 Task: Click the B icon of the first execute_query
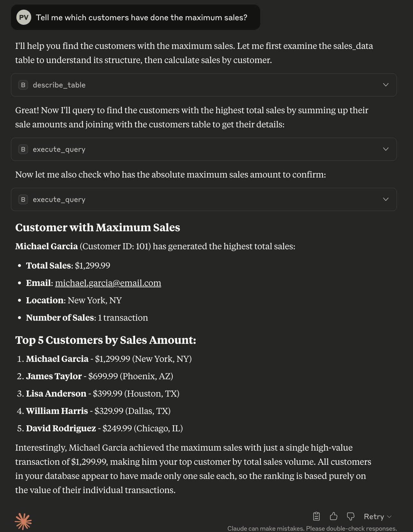coord(23,149)
